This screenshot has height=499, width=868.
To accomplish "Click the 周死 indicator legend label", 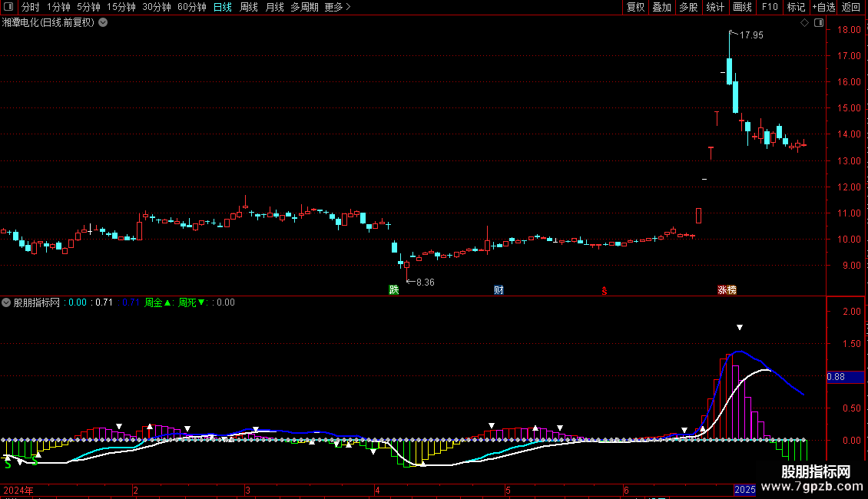I will tap(191, 302).
